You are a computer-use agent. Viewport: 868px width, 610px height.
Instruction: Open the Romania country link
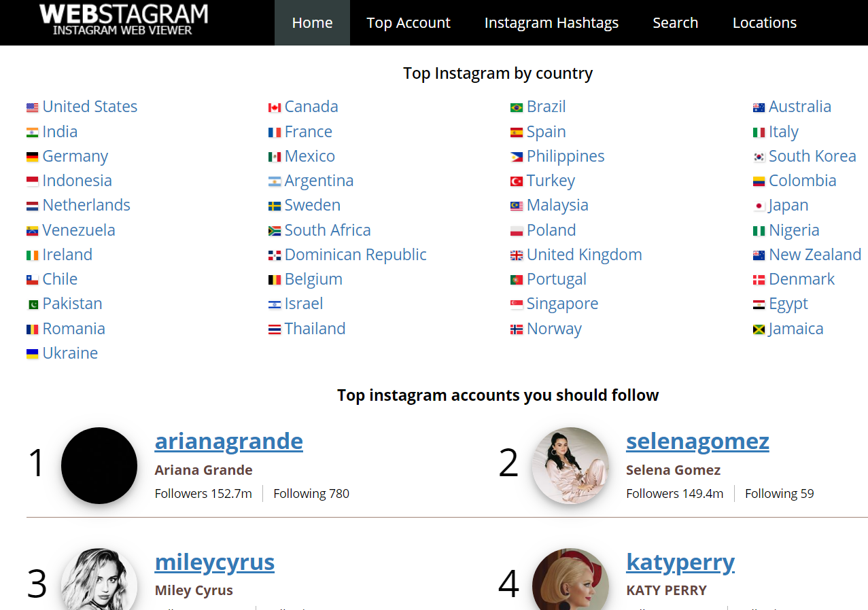pyautogui.click(x=73, y=329)
